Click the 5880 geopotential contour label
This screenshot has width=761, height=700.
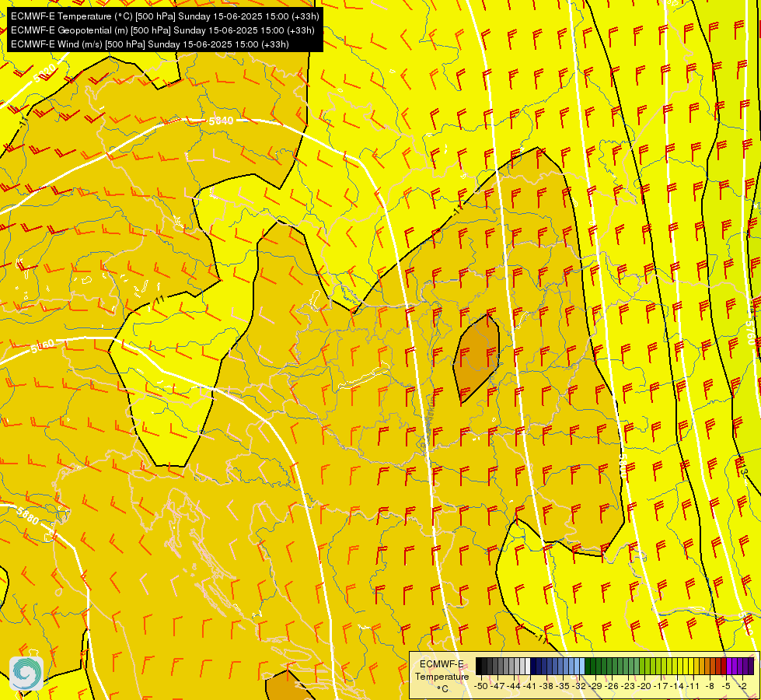(27, 516)
